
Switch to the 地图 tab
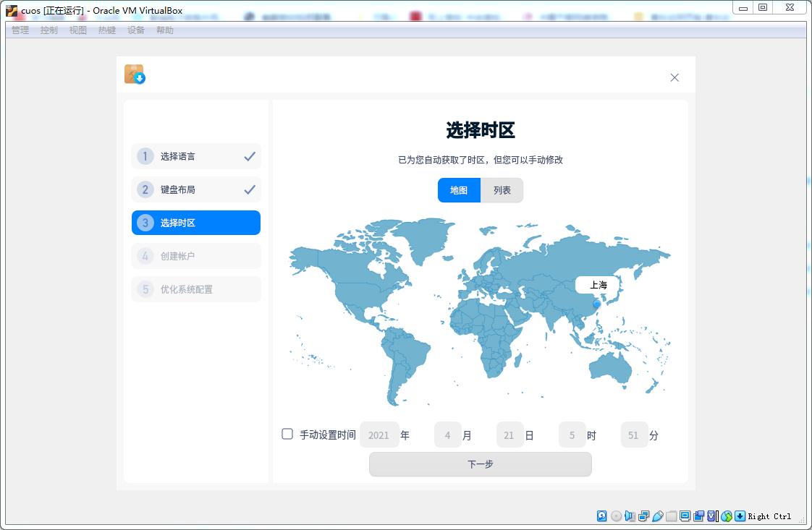pos(459,190)
